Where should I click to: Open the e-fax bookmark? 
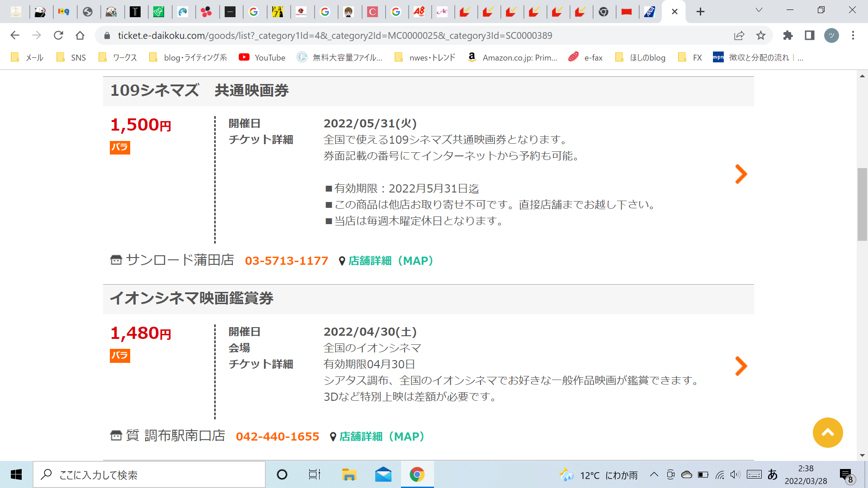pyautogui.click(x=586, y=57)
